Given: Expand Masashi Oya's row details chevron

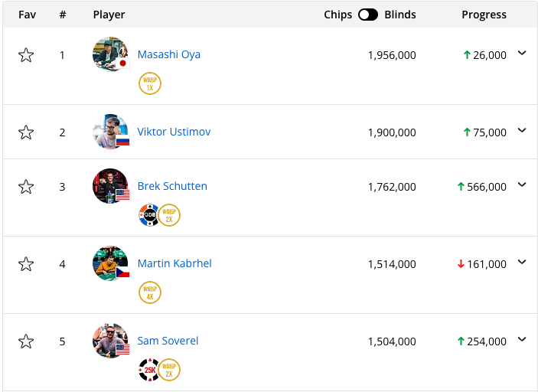Looking at the screenshot, I should click(x=522, y=53).
